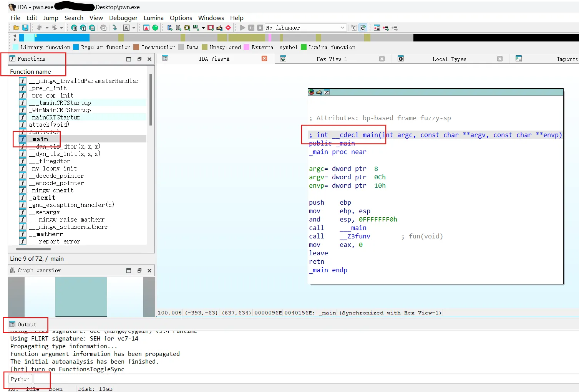Click the Open file folder icon
Screen dimensions: 579x392
[x=16, y=28]
